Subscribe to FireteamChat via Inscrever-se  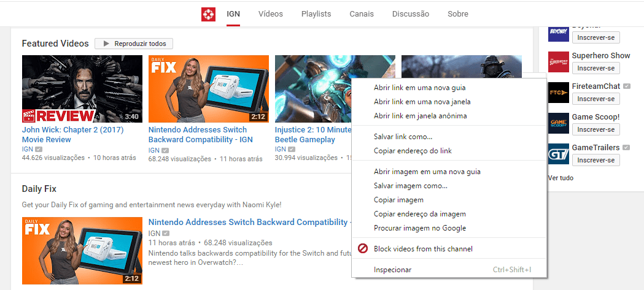pos(596,99)
